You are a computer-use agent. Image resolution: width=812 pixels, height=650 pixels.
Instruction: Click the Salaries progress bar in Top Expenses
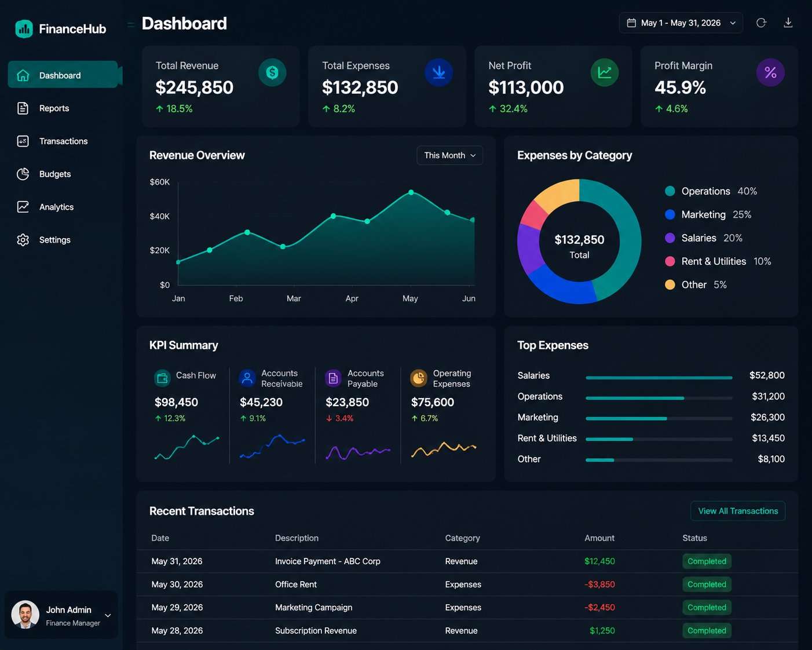pyautogui.click(x=659, y=378)
